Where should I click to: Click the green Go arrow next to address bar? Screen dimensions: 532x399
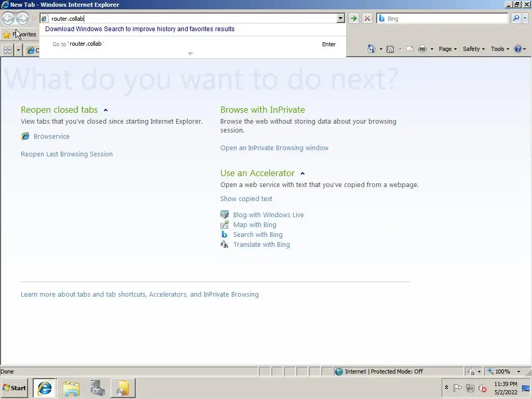tap(353, 18)
